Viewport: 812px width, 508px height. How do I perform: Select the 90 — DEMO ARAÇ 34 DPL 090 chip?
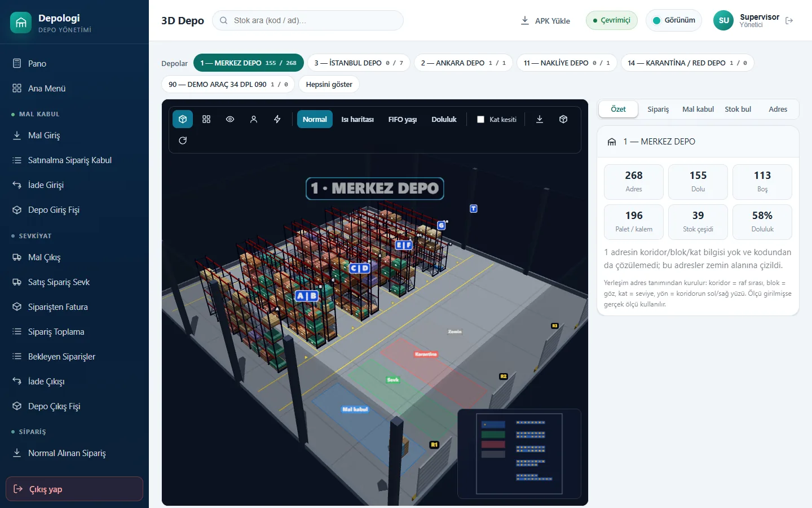228,84
